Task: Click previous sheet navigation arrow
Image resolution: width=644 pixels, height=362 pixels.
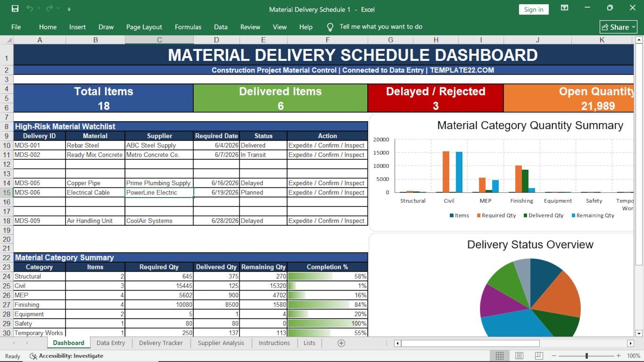Action: click(x=14, y=343)
